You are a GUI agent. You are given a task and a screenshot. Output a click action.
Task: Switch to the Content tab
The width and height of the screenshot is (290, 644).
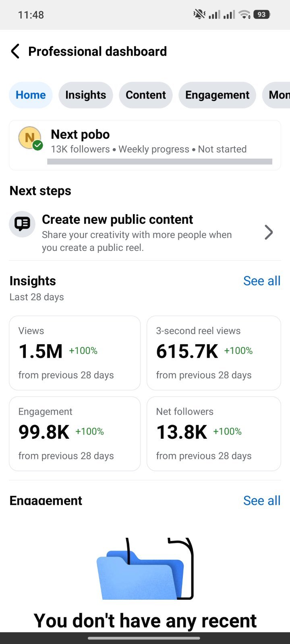pyautogui.click(x=146, y=95)
